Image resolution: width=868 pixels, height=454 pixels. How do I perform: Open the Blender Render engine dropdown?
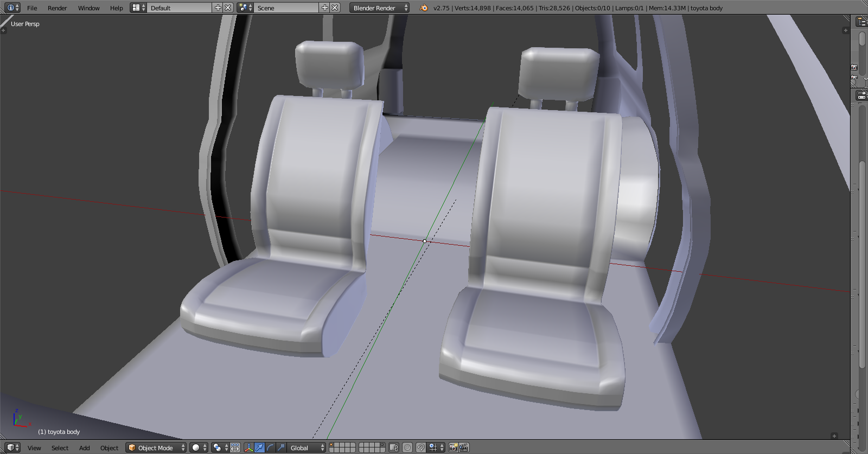point(379,8)
